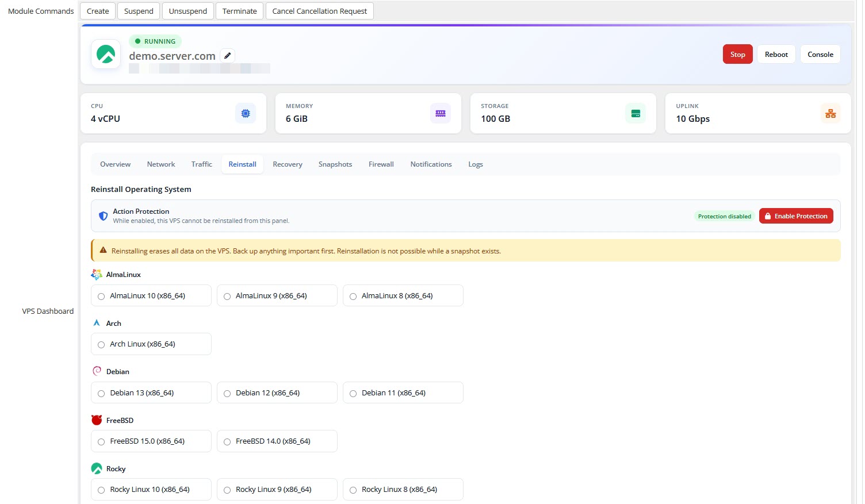Viewport: 865px width, 504px height.
Task: Click the warning triangle icon
Action: [x=104, y=251]
